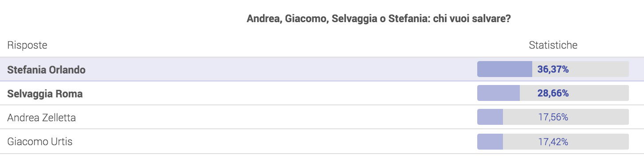Viewport: 644px width, 162px height.
Task: Click the 17,56% percentage text
Action: click(553, 118)
